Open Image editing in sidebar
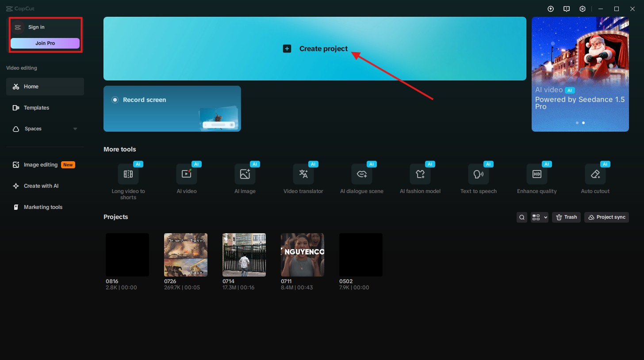Screen dimensions: 644x360 [x=41, y=165]
